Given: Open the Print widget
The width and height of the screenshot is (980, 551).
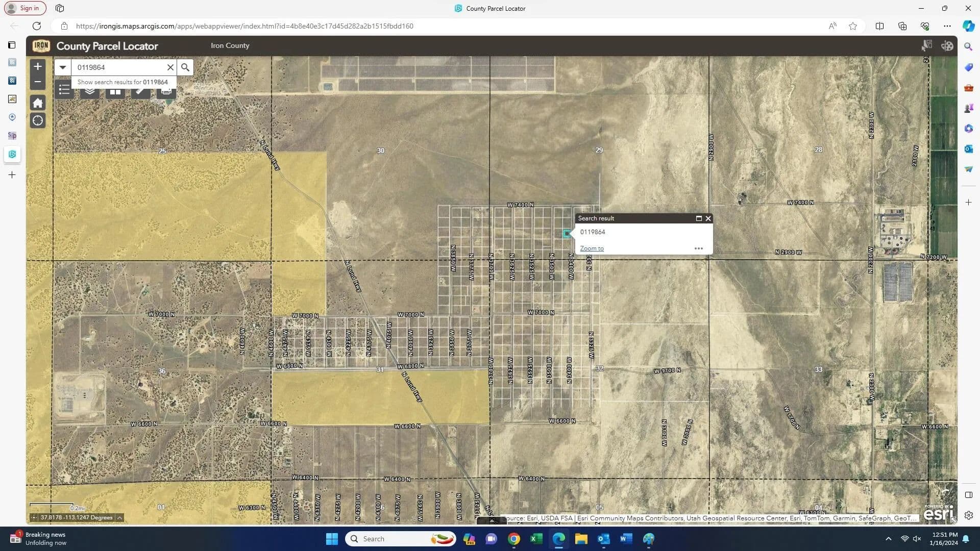Looking at the screenshot, I should 166,92.
